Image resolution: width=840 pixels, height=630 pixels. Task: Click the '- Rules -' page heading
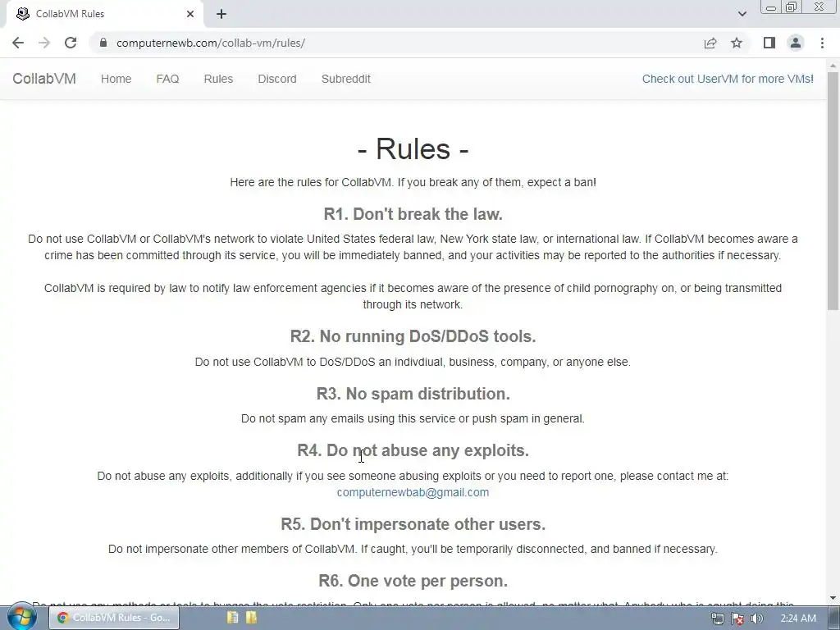[413, 148]
